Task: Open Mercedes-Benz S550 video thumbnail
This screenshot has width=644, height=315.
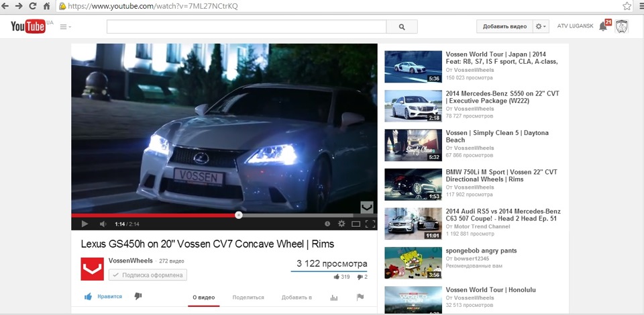Action: [x=413, y=106]
